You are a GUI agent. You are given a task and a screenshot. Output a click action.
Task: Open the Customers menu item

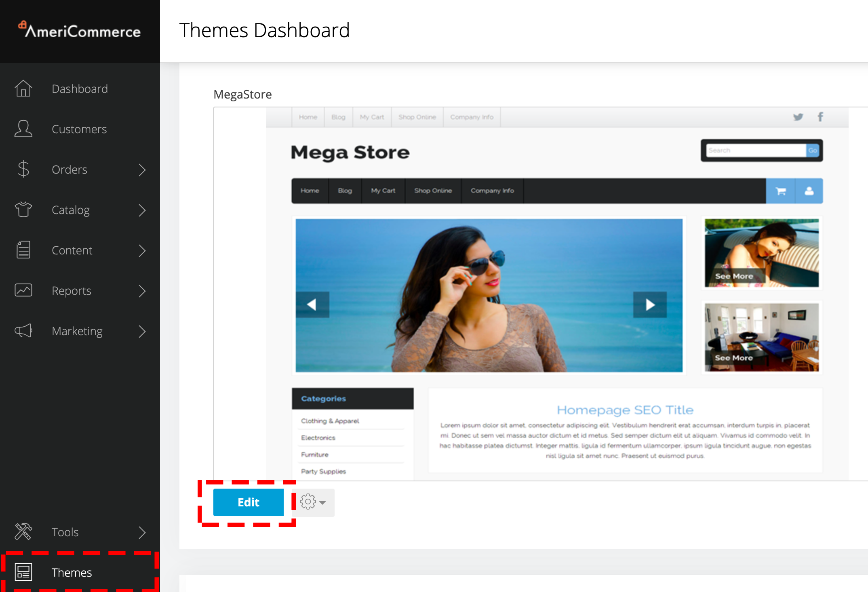click(80, 129)
